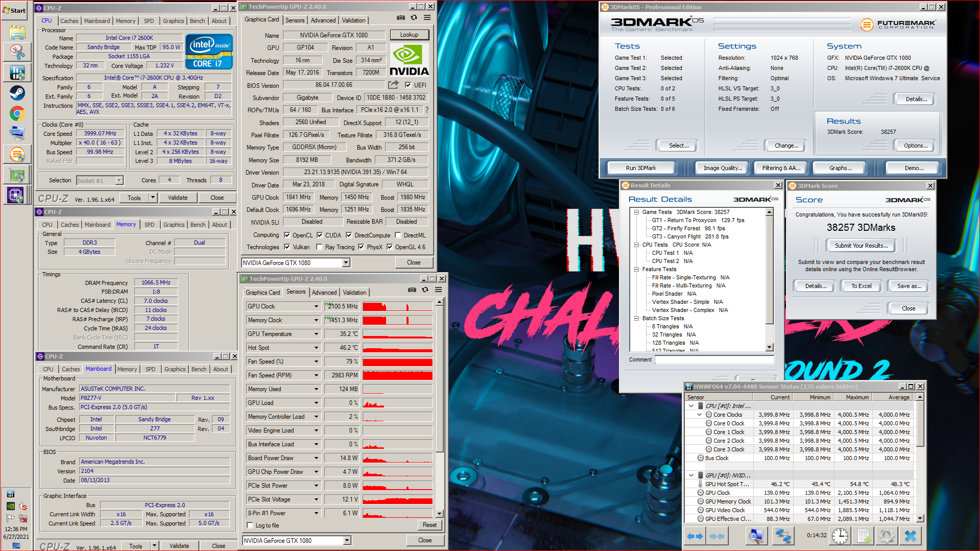Click the GPU-Z green card taskbar icon
Screen dimensions: 980x551
click(x=17, y=175)
